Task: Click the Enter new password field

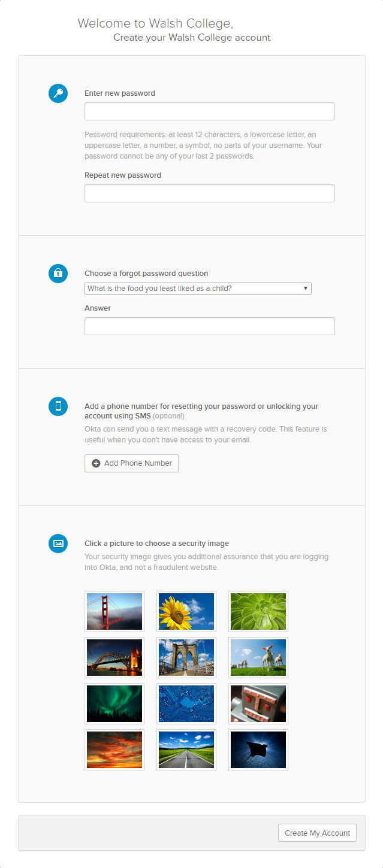Action: click(x=210, y=111)
